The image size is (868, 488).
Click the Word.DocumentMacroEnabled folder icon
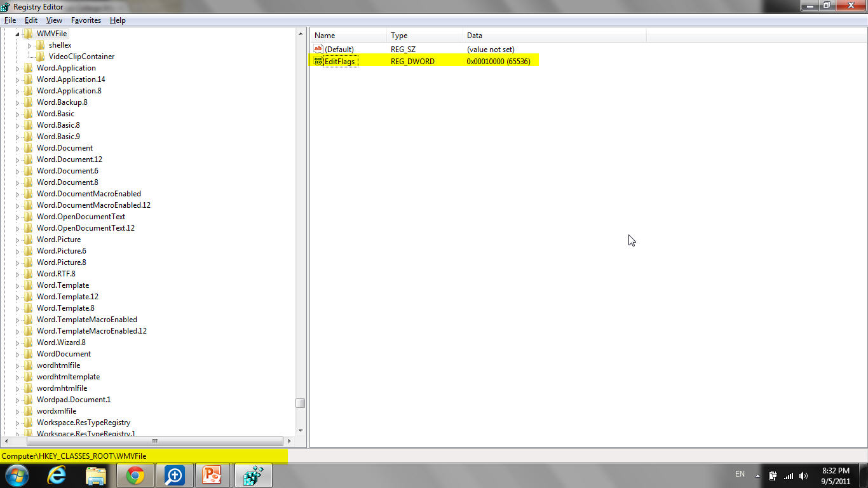click(x=28, y=193)
